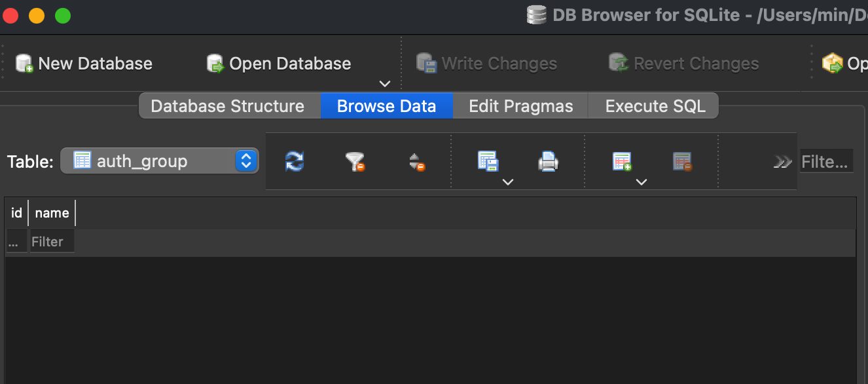This screenshot has width=868, height=384.
Task: Click Revert Changes in toolbar
Action: 683,64
